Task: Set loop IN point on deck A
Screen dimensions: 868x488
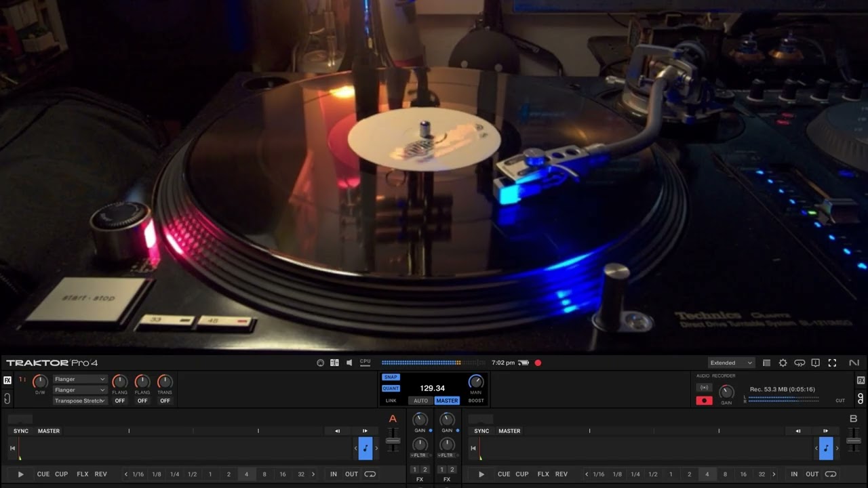Action: point(334,474)
